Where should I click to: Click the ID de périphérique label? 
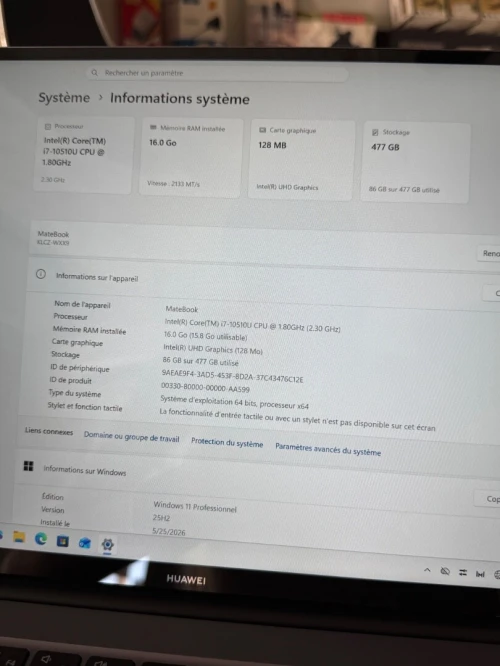pos(79,368)
